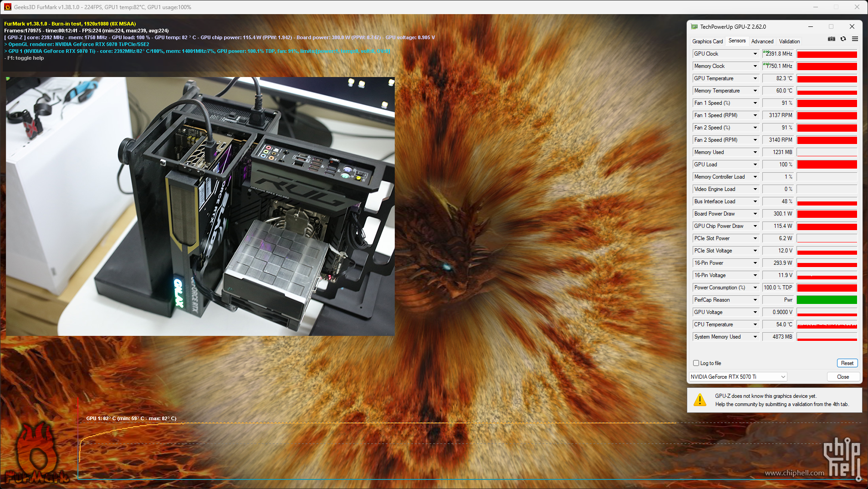This screenshot has width=868, height=489.
Task: Minimize the FurMark window
Action: coord(816,7)
